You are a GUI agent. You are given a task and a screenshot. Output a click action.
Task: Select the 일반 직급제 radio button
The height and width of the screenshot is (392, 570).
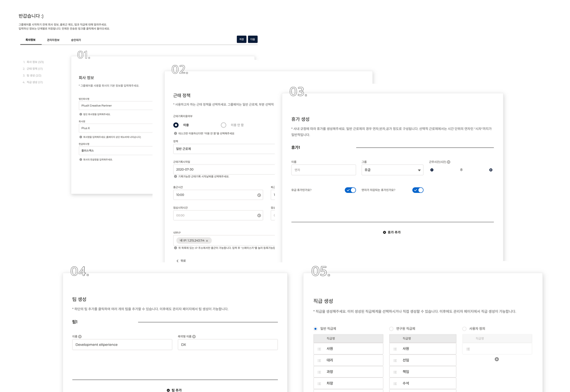[x=316, y=329]
